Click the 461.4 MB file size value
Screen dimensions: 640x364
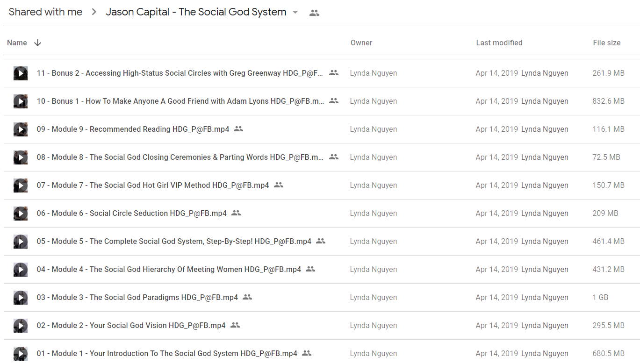[609, 242]
